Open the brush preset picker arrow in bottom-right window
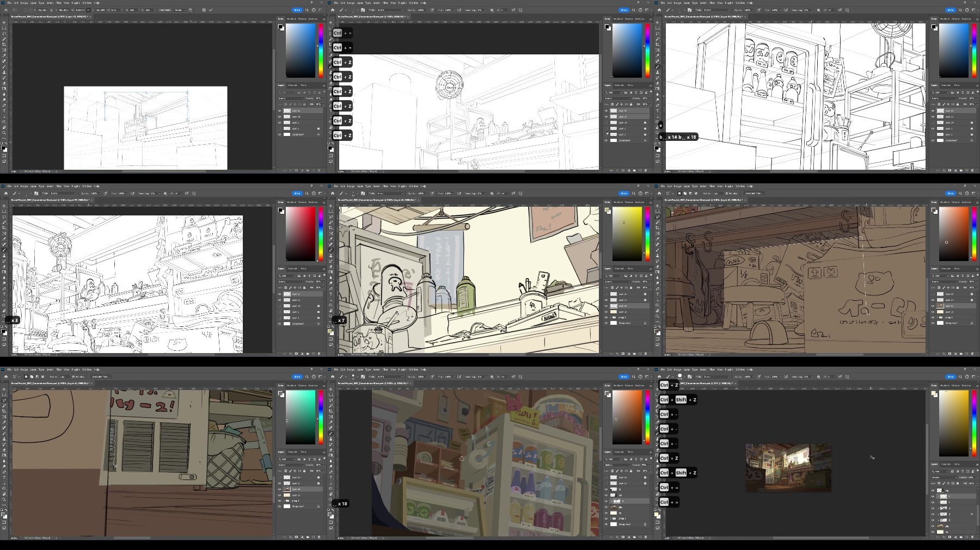This screenshot has height=550, width=980. pos(685,376)
